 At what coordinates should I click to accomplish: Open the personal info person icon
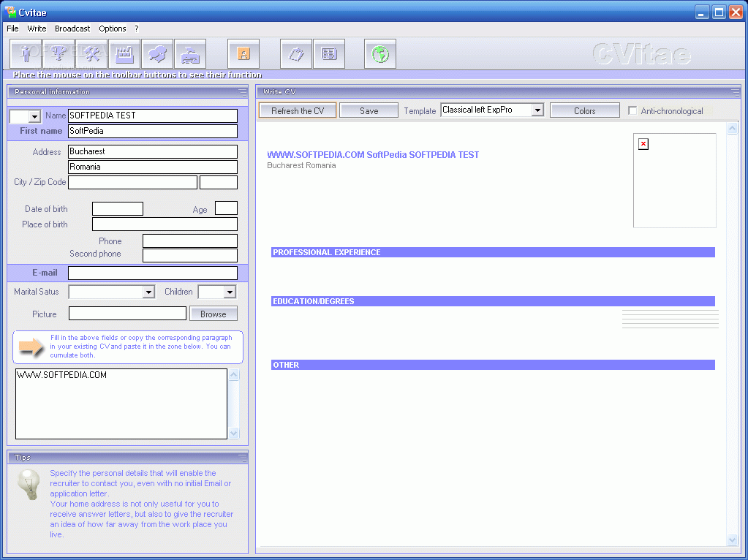point(26,54)
